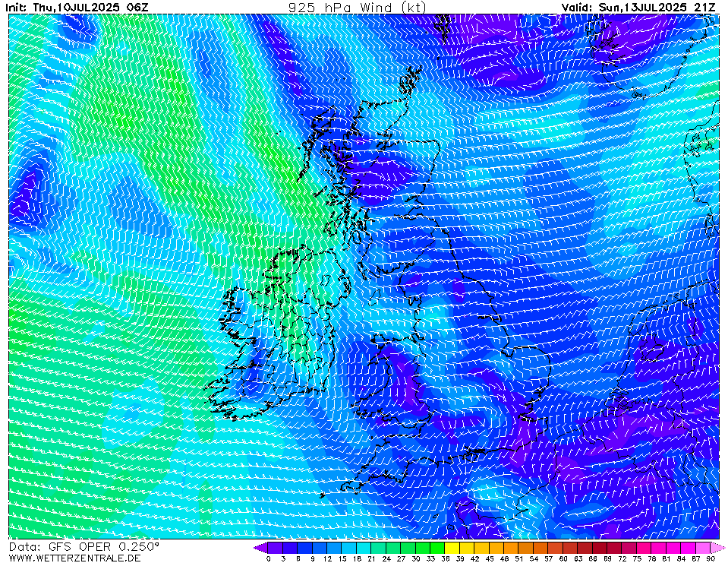Screen dimensions: 728x563
Task: Click the right pink arrow cap of the legend
Action: click(717, 547)
